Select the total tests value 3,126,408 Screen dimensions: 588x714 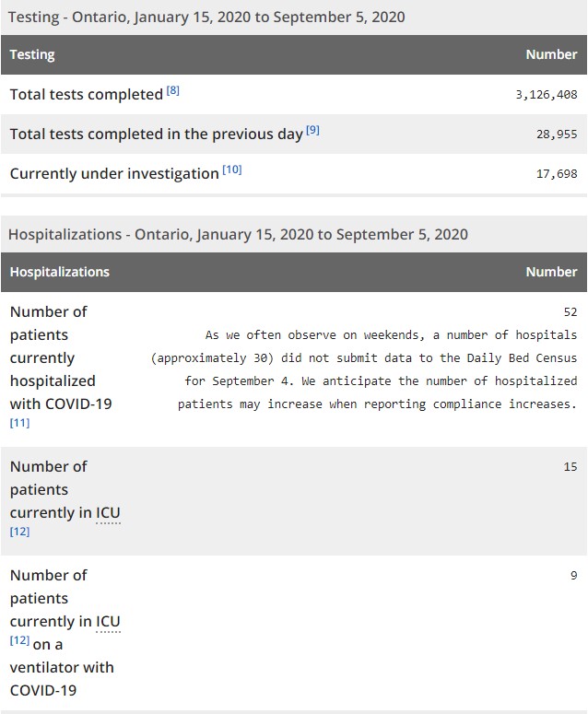coord(547,95)
